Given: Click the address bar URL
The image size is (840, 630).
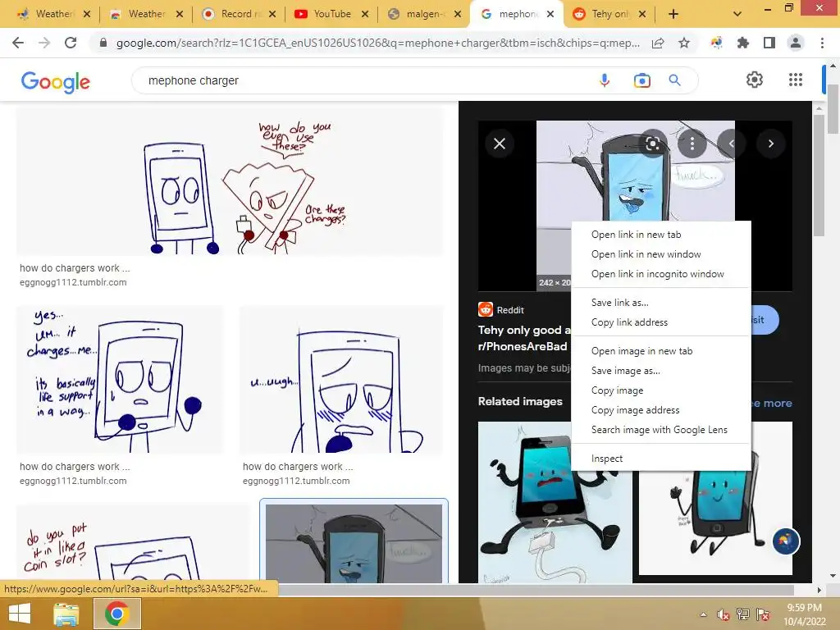Looking at the screenshot, I should coord(377,43).
